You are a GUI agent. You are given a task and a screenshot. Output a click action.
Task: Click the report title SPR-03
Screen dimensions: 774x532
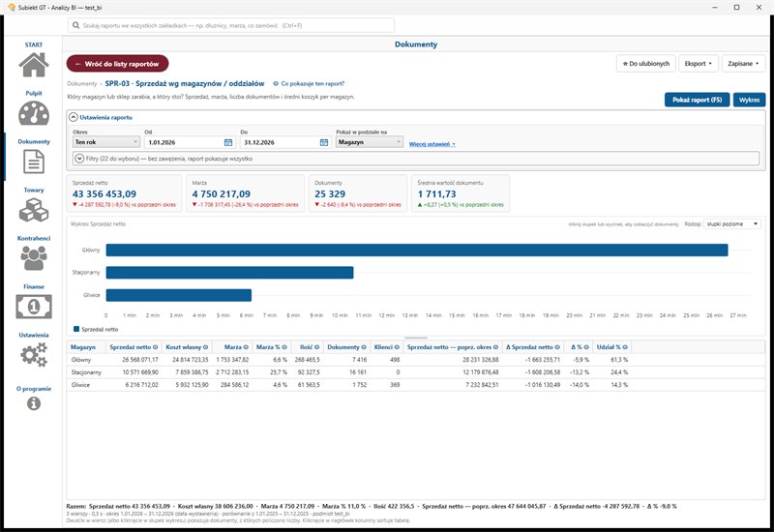pos(185,83)
